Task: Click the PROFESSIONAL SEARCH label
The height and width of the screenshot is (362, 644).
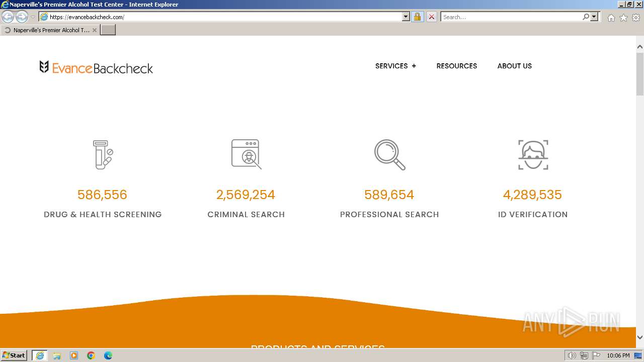Action: pyautogui.click(x=389, y=214)
